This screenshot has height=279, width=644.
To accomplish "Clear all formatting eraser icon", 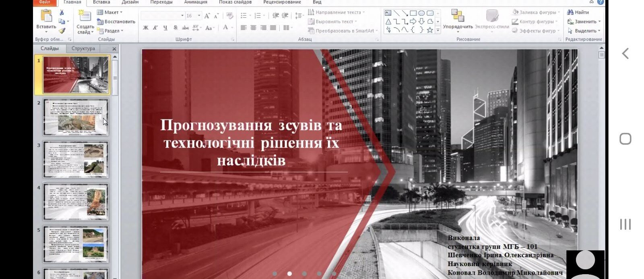I will coord(230,16).
